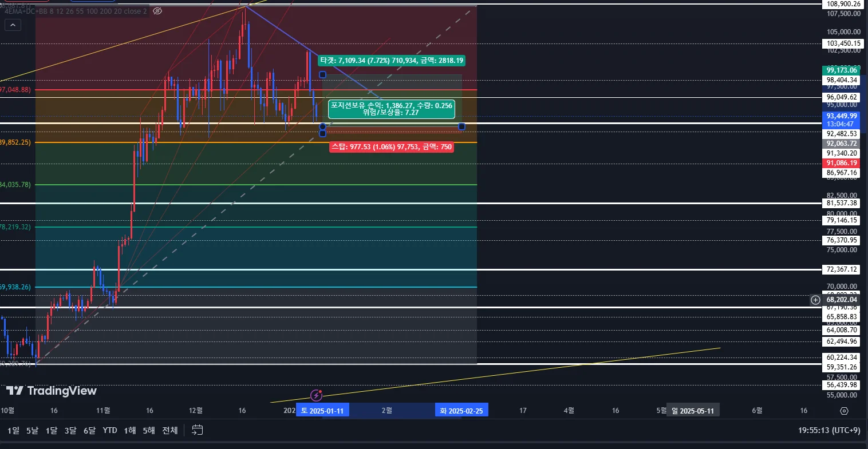Select the long position's right edge handle
The height and width of the screenshot is (449, 868).
pyautogui.click(x=461, y=126)
